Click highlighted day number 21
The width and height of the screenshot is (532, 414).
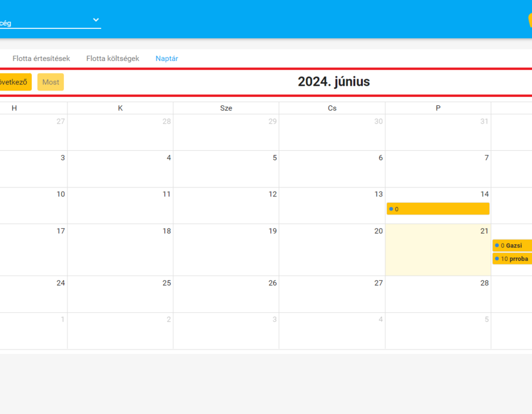point(485,231)
